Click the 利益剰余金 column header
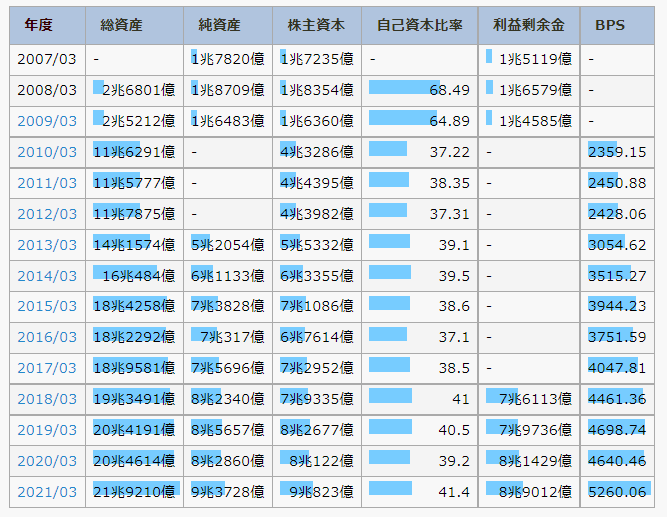 click(x=529, y=26)
